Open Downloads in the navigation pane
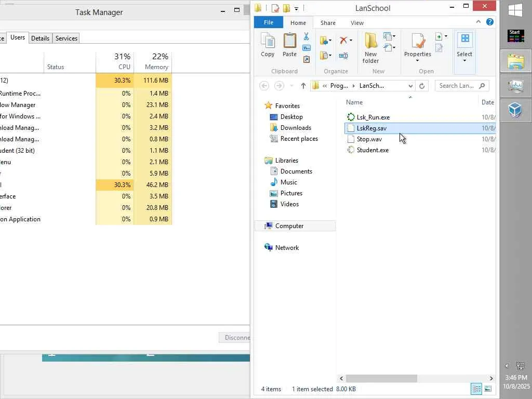 coord(296,128)
